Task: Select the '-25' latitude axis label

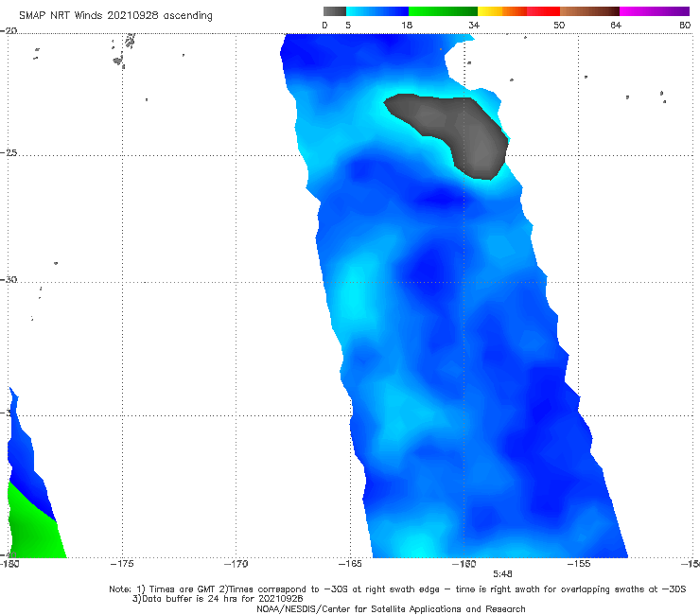Action: [9, 152]
